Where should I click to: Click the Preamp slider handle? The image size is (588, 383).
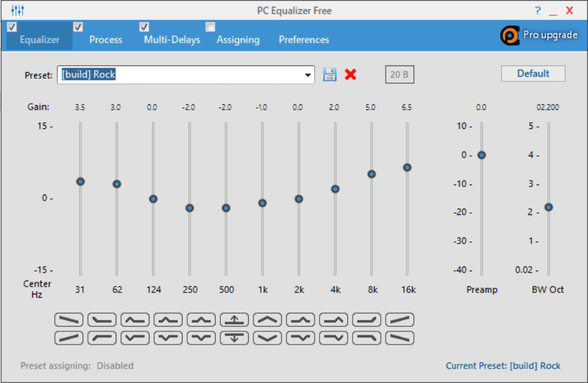click(x=482, y=155)
